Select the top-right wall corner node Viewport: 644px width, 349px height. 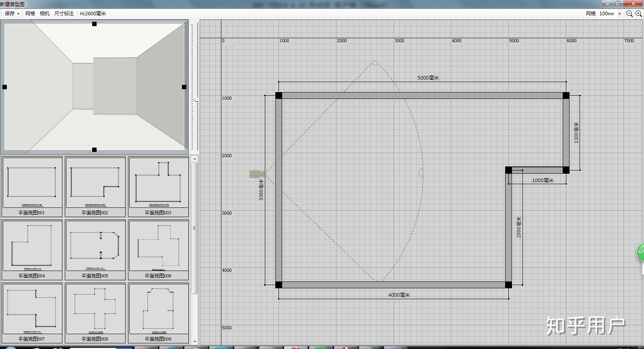[566, 95]
